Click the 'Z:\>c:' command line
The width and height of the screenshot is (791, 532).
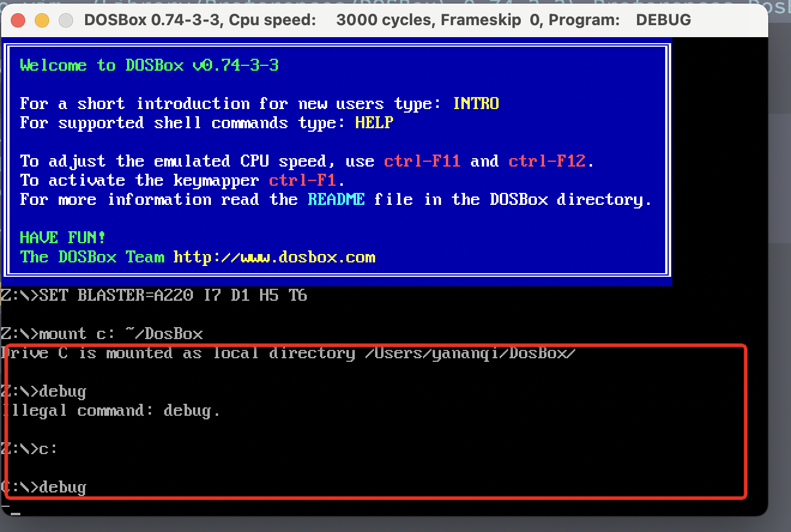[x=29, y=448]
